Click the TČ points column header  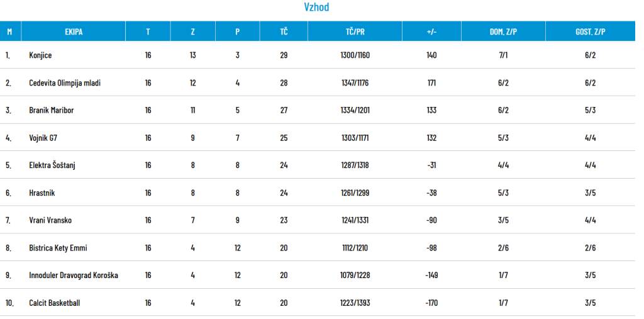(x=284, y=31)
